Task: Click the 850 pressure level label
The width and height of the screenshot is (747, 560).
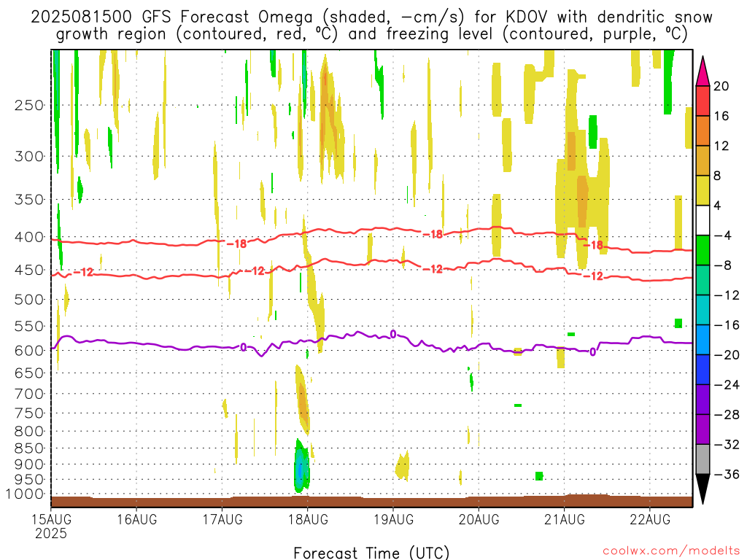Action: click(x=29, y=448)
